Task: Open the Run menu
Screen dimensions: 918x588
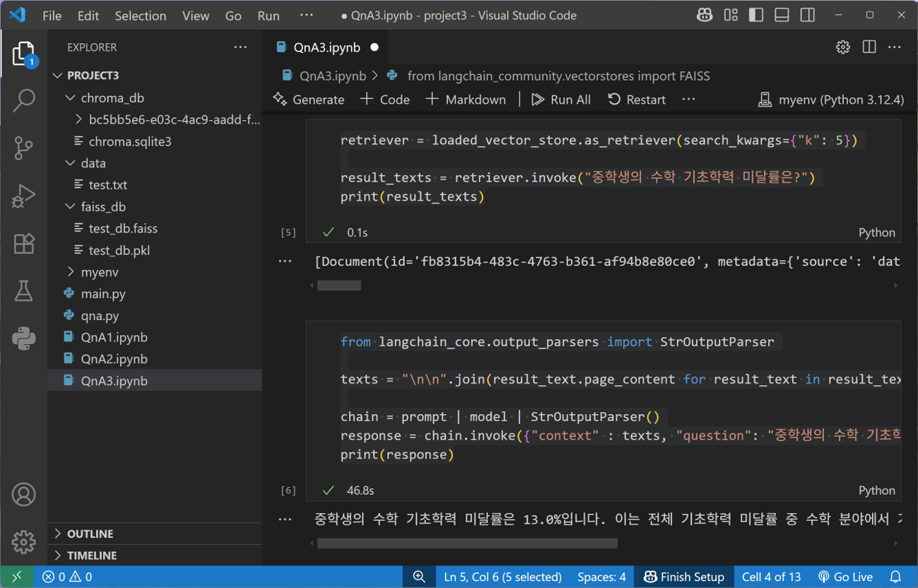Action: (269, 16)
